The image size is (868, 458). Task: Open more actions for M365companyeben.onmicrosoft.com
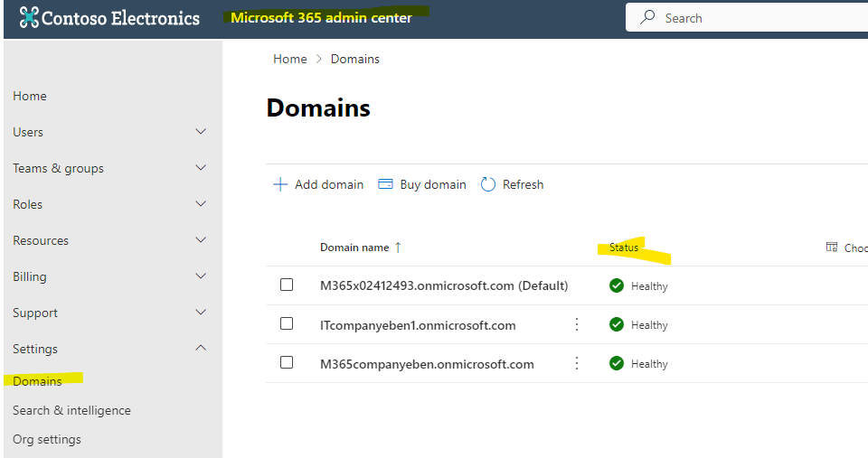(x=576, y=363)
